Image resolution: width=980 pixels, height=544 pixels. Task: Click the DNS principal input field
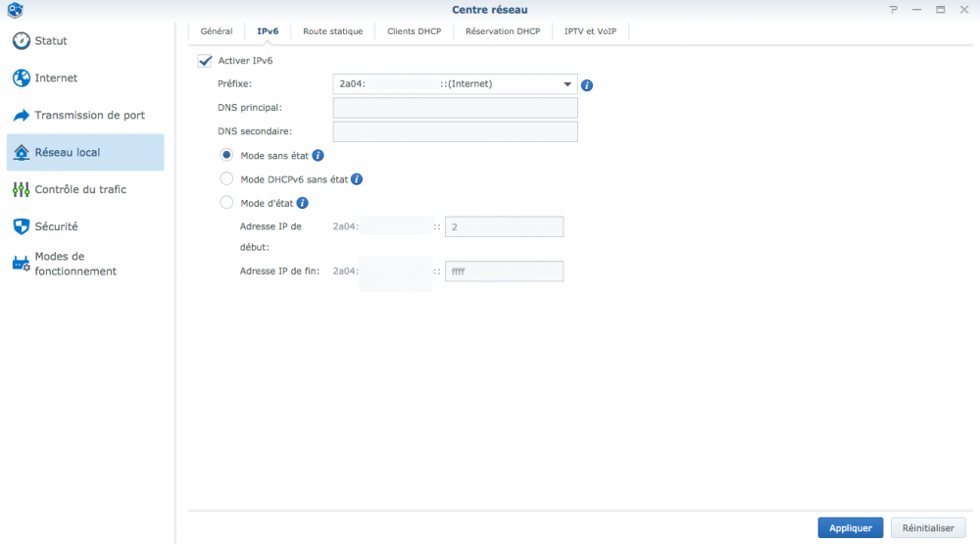click(x=455, y=108)
